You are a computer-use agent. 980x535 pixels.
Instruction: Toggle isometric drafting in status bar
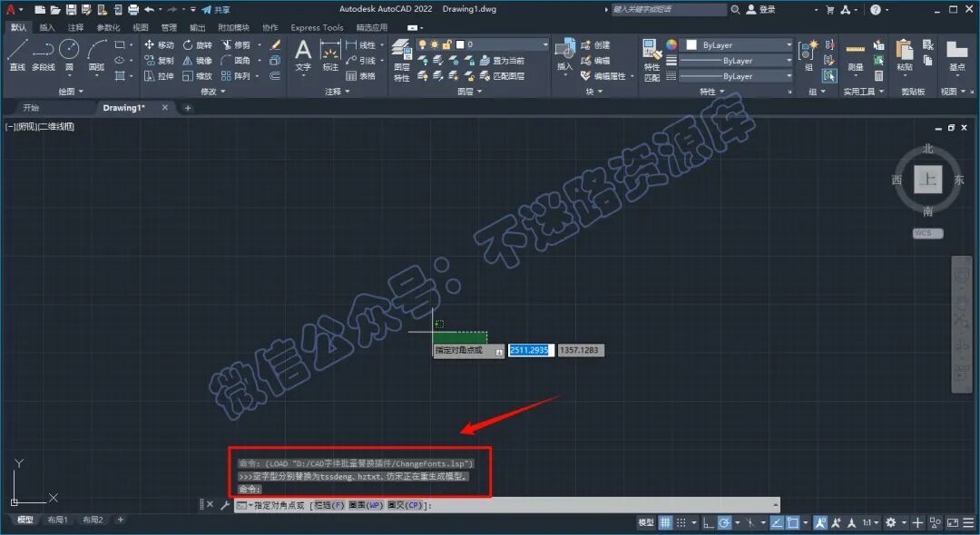click(x=750, y=522)
